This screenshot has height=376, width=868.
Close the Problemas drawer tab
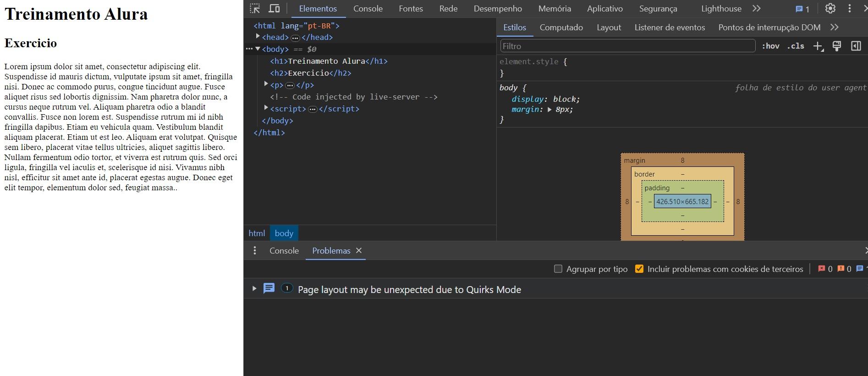tap(359, 250)
